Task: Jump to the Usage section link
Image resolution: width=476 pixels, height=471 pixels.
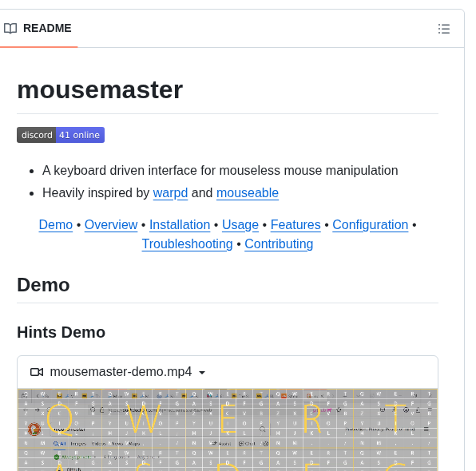Action: coord(240,225)
